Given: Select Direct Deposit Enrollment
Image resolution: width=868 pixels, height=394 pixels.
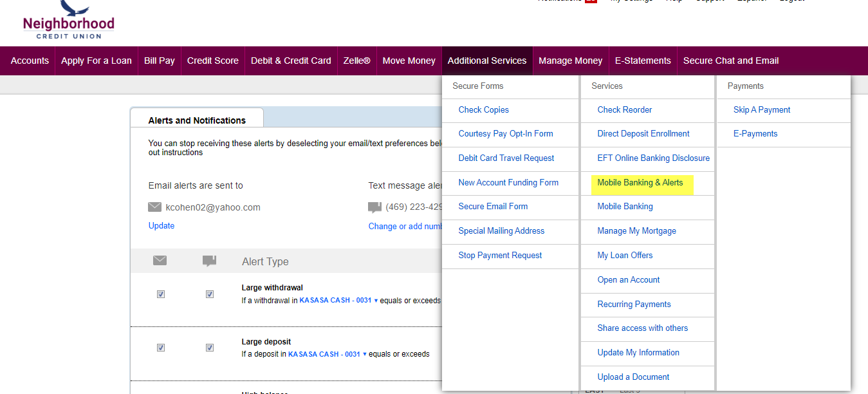Looking at the screenshot, I should coord(643,133).
